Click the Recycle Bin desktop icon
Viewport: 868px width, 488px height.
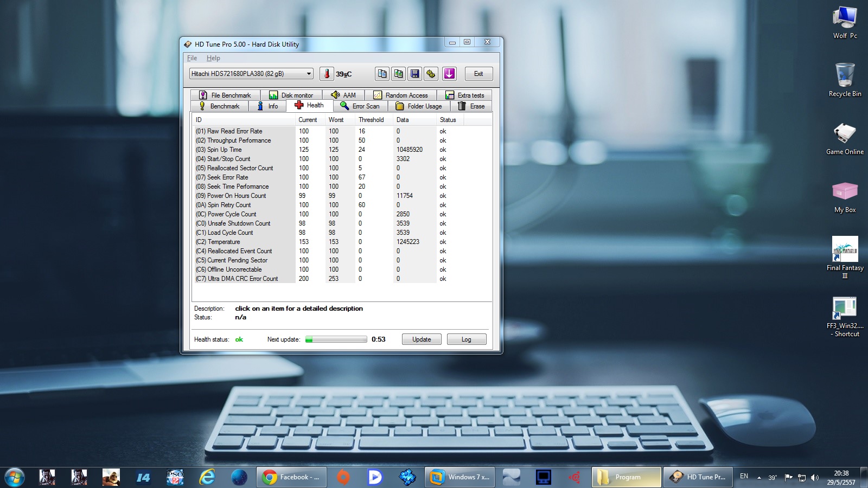coord(845,80)
